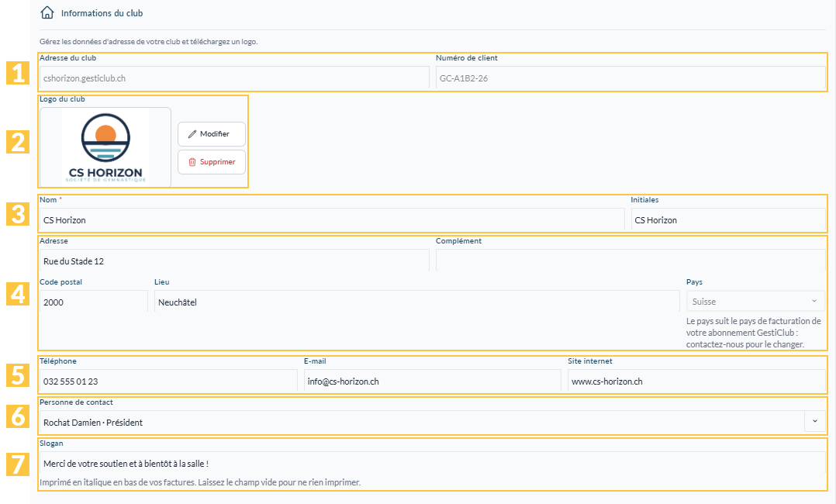This screenshot has height=504, width=836.
Task: Click the text Rochat Damien · Président
Action: coord(93,423)
